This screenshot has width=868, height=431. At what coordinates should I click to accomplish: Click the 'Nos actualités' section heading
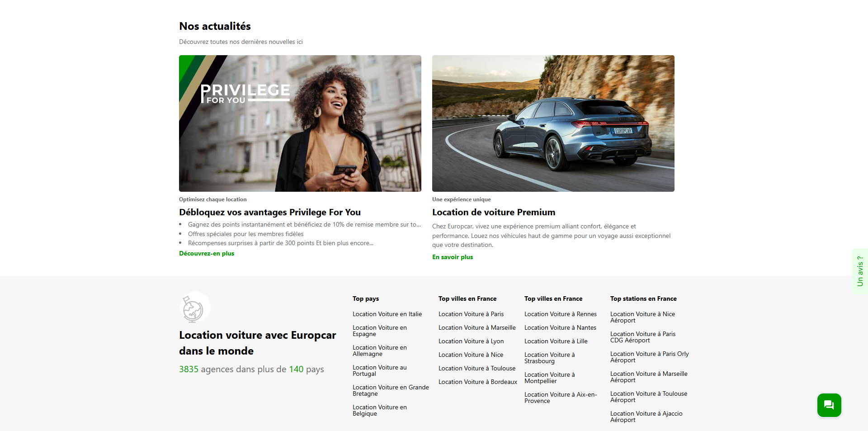coord(215,26)
